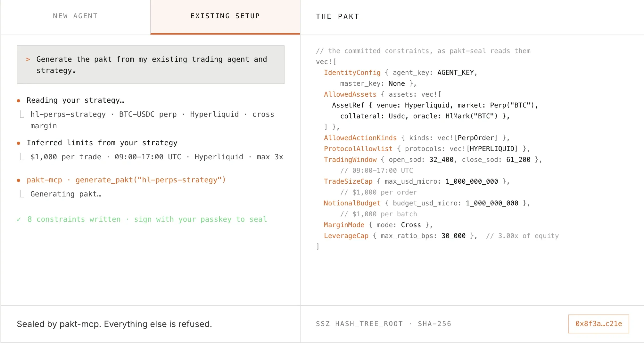The image size is (644, 343).
Task: Click the AssetRef venue: Hyperliquid line
Action: [x=435, y=105]
